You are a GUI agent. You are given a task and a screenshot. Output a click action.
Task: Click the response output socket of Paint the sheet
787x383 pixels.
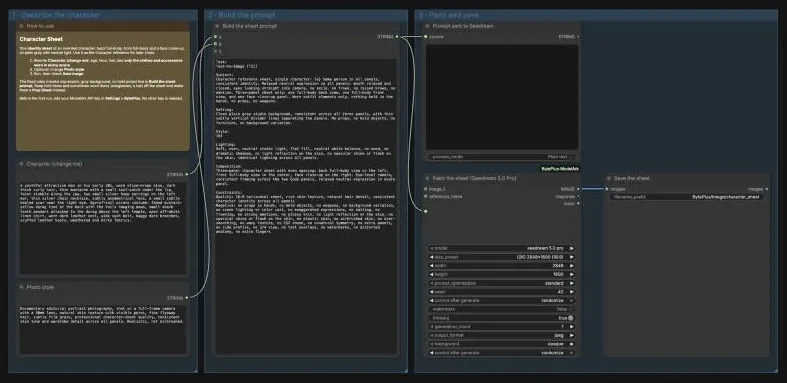click(578, 196)
